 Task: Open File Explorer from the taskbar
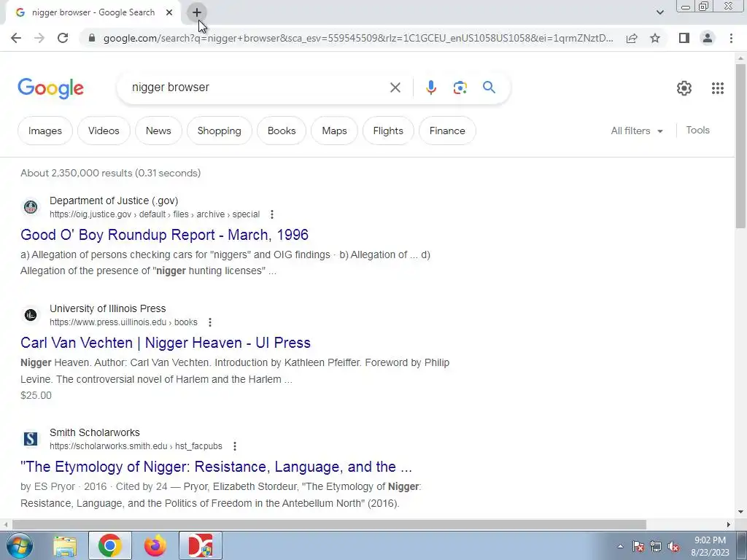65,545
